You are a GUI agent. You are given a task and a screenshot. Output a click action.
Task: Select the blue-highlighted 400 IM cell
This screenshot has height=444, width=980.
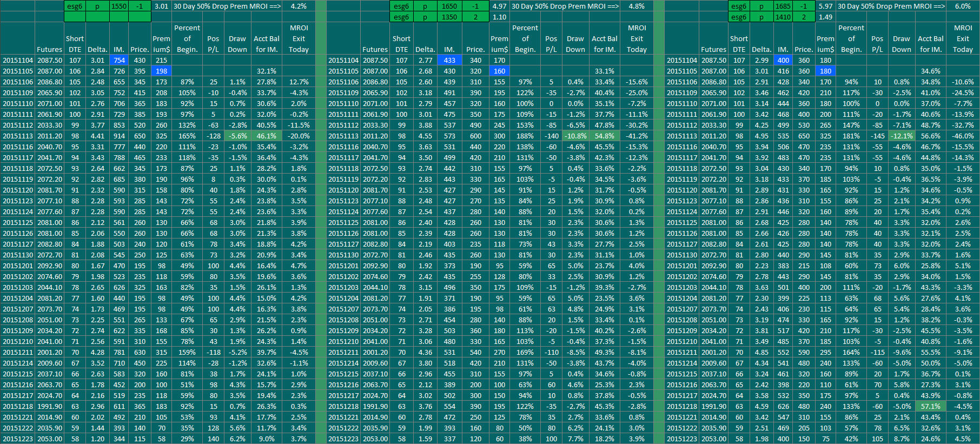pyautogui.click(x=783, y=61)
